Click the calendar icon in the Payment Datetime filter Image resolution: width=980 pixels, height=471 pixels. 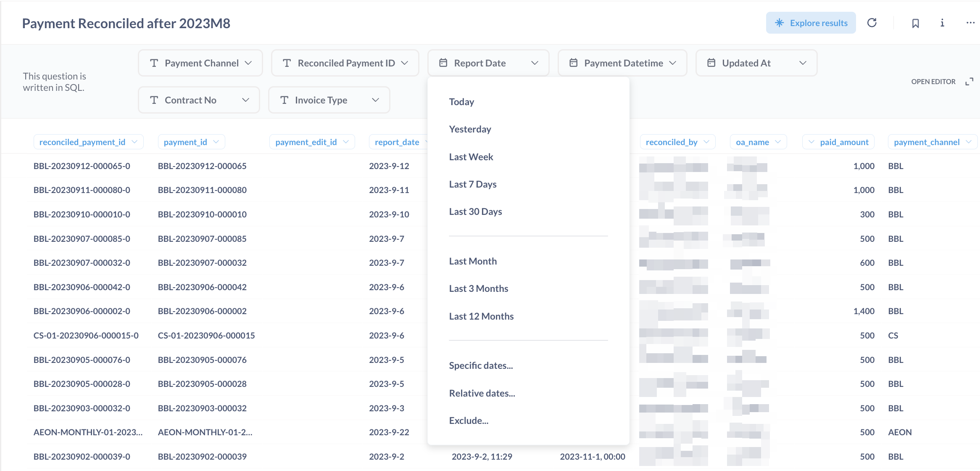573,63
